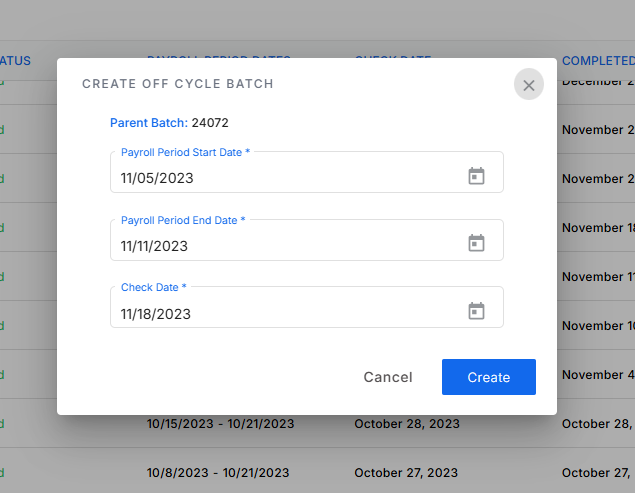Click completed date in the 10/8/2023 row

(x=598, y=473)
